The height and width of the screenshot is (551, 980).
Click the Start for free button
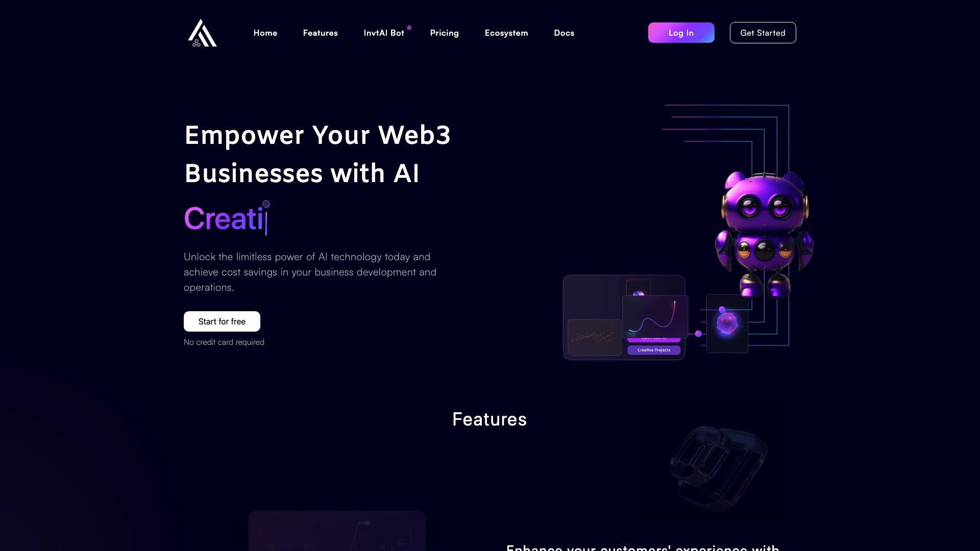point(222,321)
